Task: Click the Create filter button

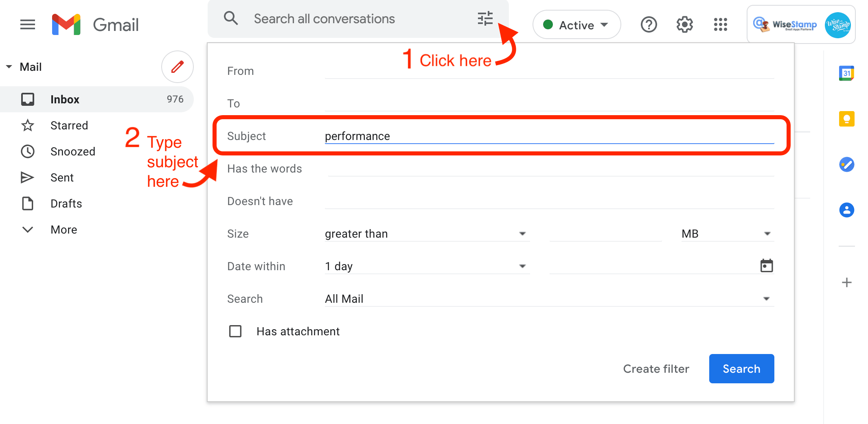Action: [x=656, y=369]
